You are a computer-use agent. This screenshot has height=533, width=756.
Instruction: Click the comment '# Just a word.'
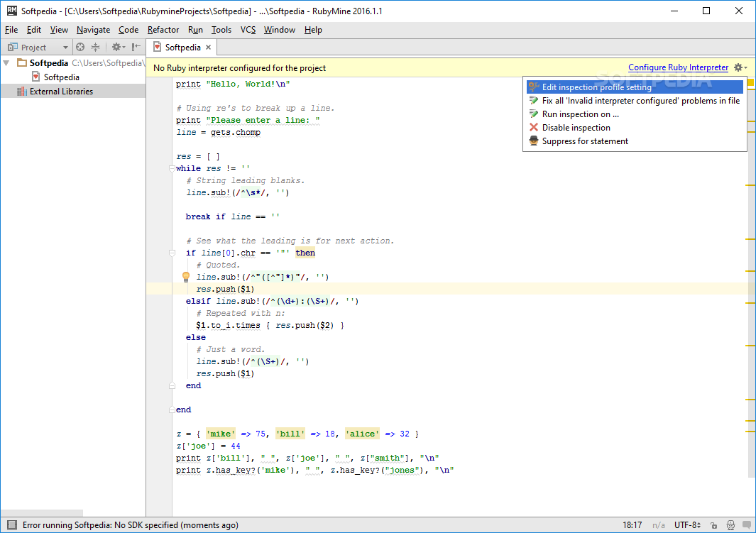click(231, 349)
